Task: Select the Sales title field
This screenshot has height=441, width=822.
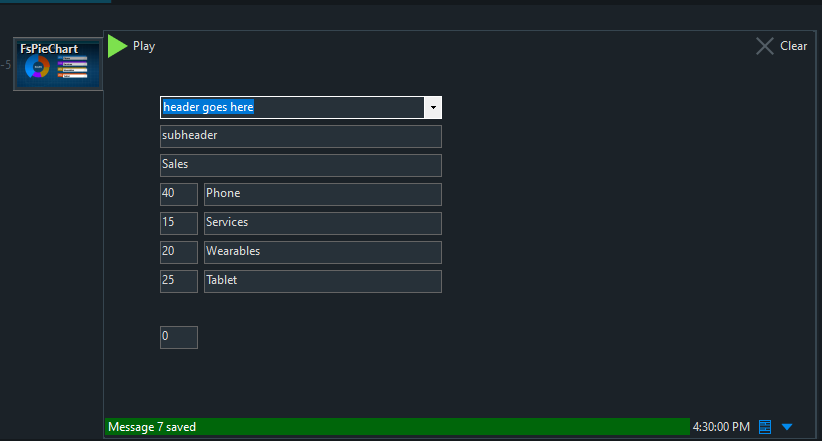Action: pos(300,165)
